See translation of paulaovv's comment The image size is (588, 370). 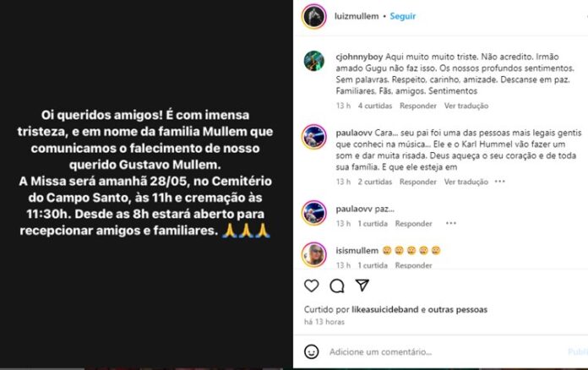(x=466, y=182)
